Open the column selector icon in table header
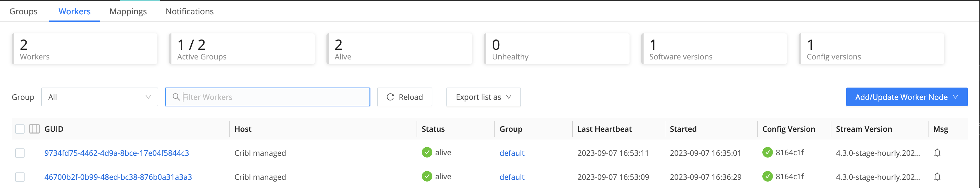Viewport: 980px width, 188px height. tap(34, 129)
